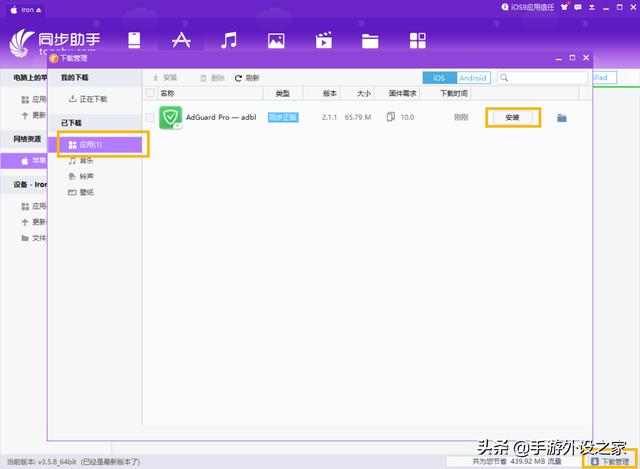Sort by the 类型 column header
This screenshot has width=640, height=469.
click(x=282, y=93)
